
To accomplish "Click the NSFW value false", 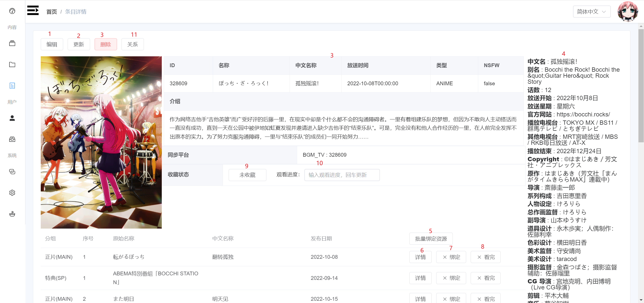I will coord(489,83).
